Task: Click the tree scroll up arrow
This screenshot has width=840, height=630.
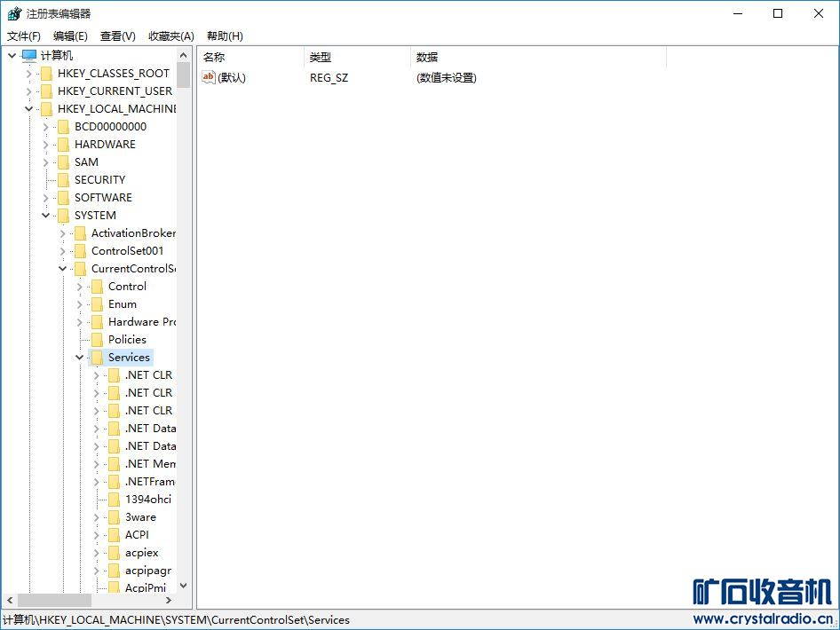Action: pyautogui.click(x=183, y=55)
